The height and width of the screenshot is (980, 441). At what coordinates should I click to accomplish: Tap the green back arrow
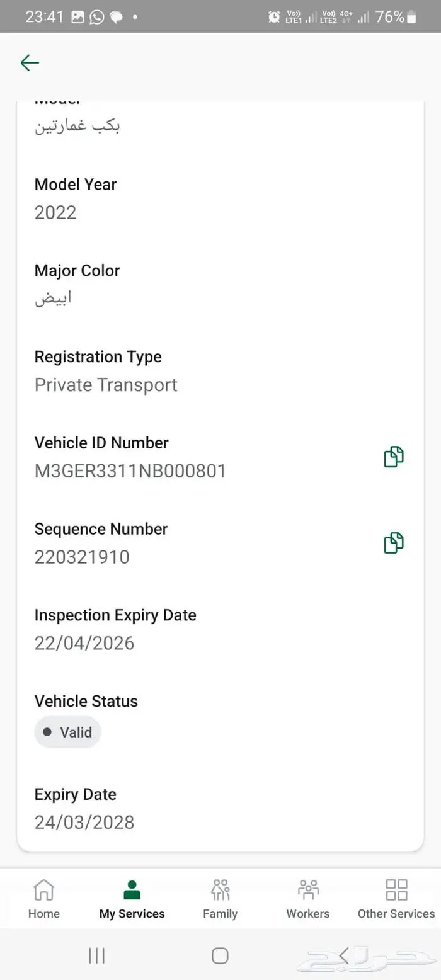pos(30,62)
